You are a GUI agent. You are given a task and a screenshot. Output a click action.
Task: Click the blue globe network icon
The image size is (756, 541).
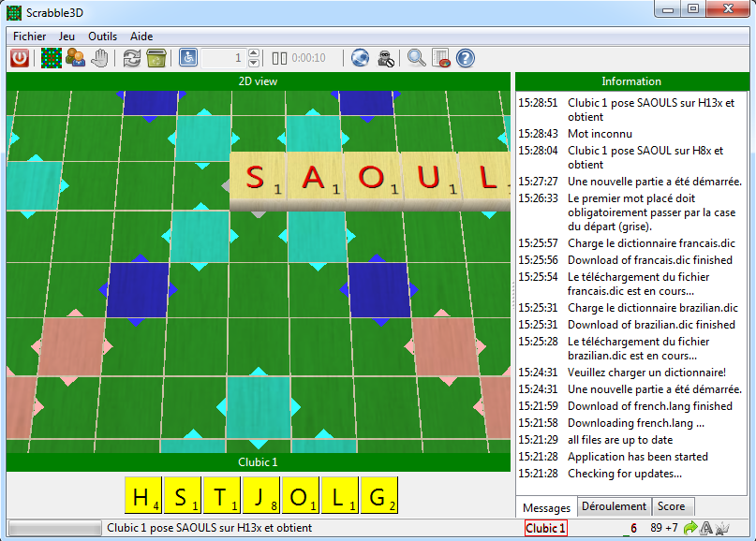[360, 58]
